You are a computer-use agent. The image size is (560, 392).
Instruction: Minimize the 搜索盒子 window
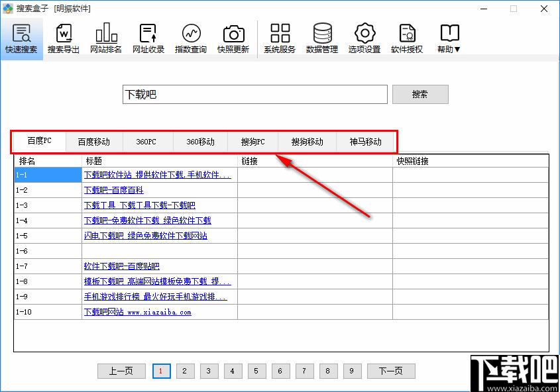(x=484, y=9)
